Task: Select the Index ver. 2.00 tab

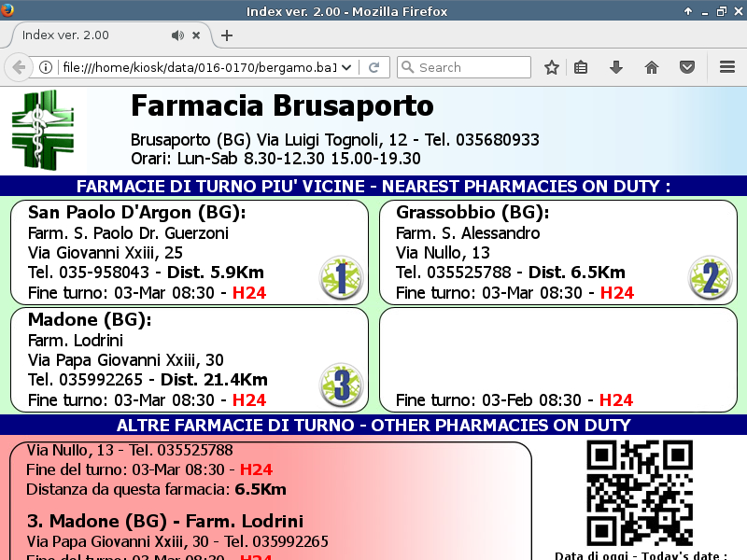Action: tap(84, 35)
